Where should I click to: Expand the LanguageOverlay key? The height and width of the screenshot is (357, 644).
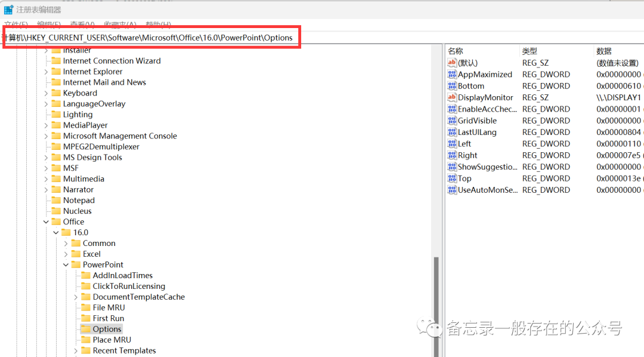pos(46,104)
